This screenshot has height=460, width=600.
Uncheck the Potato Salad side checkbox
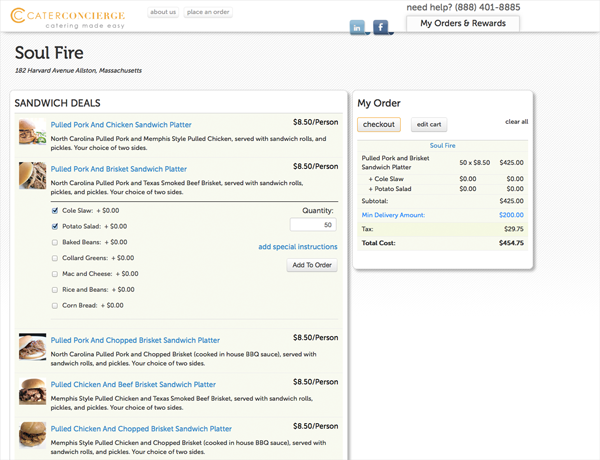pos(55,226)
